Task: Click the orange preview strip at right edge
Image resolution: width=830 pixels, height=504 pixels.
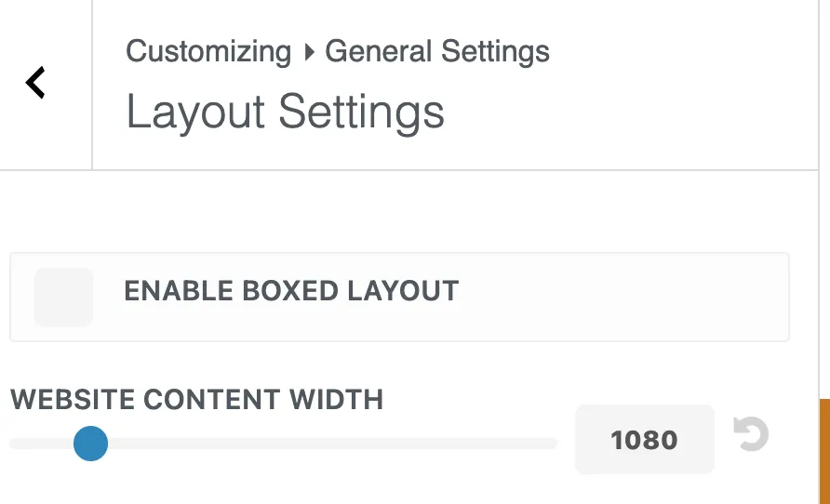Action: [823, 451]
